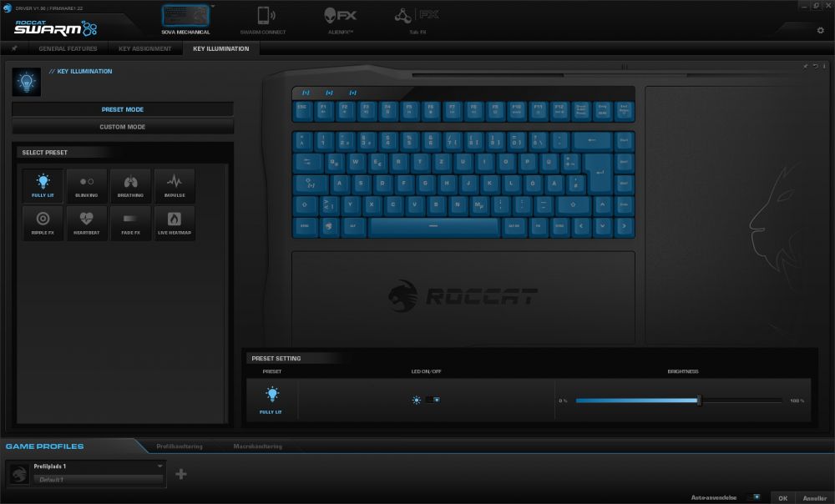Screen dimensions: 835x504
Task: Select the Blinking preset
Action: [87, 186]
